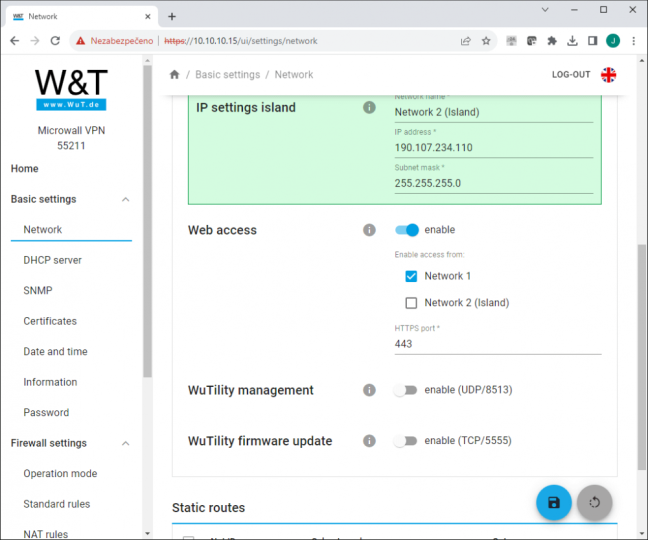Open Date and time settings
The image size is (648, 540).
55,352
